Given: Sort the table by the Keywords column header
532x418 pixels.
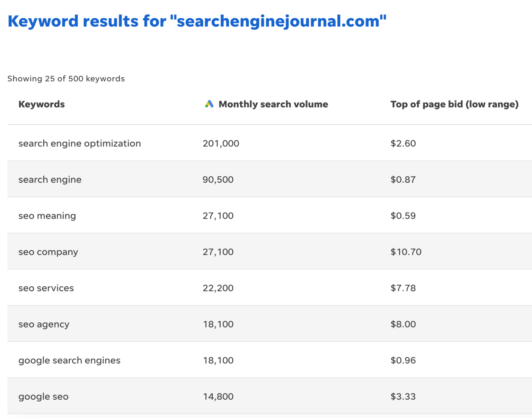Looking at the screenshot, I should pyautogui.click(x=42, y=104).
